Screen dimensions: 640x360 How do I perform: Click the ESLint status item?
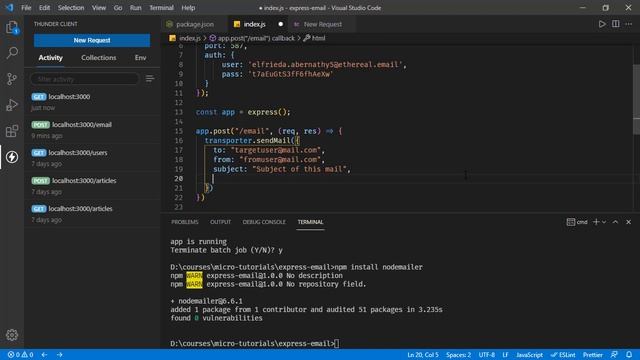(563, 355)
